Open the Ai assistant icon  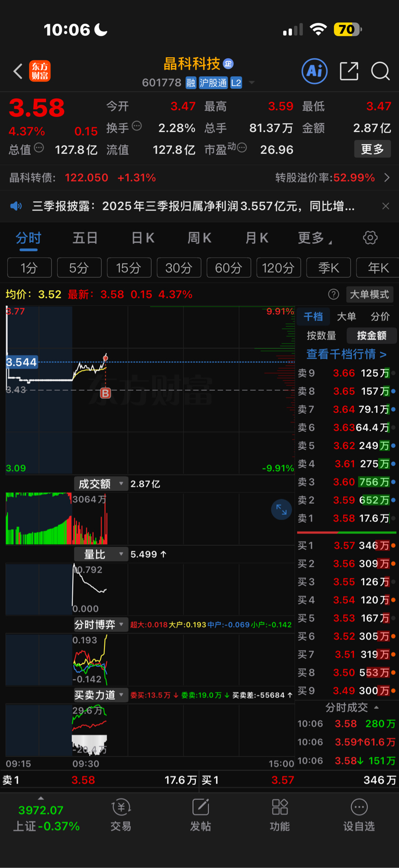[314, 70]
